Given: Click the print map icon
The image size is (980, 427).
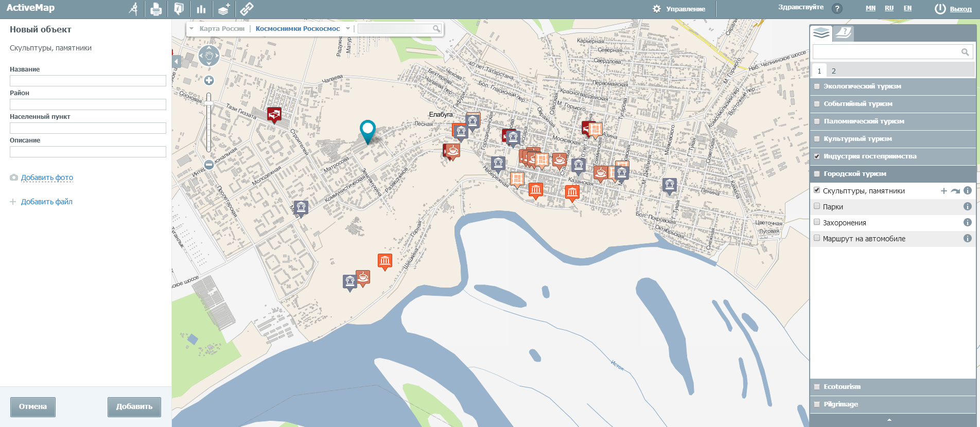Looking at the screenshot, I should click(x=156, y=9).
